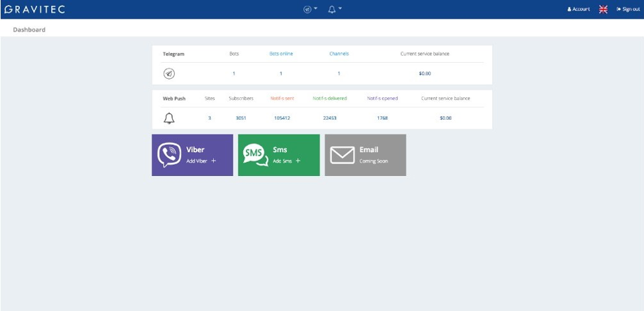
Task: Click the Email Coming Soon label
Action: point(373,161)
